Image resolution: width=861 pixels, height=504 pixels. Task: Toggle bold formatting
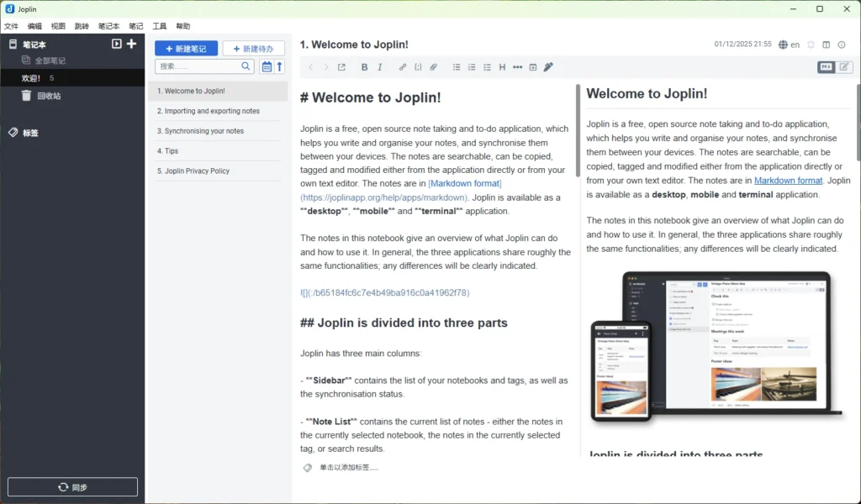[x=364, y=67]
